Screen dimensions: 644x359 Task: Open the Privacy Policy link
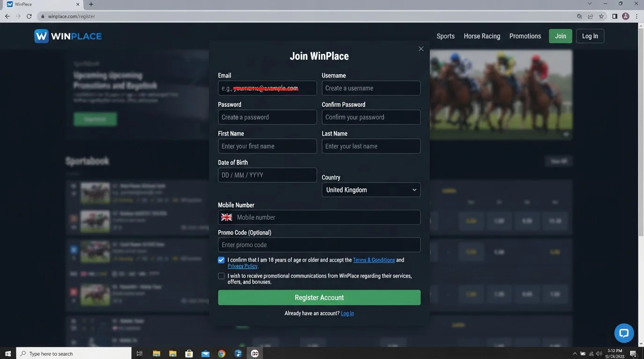(242, 266)
